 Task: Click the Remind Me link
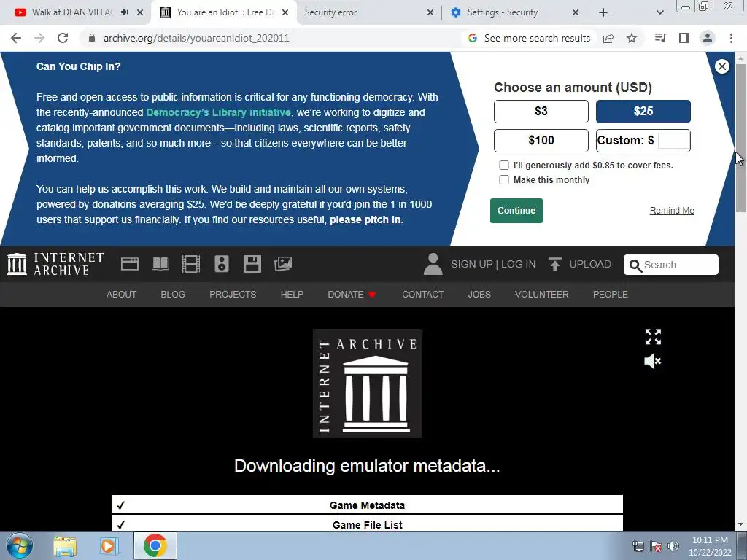672,211
